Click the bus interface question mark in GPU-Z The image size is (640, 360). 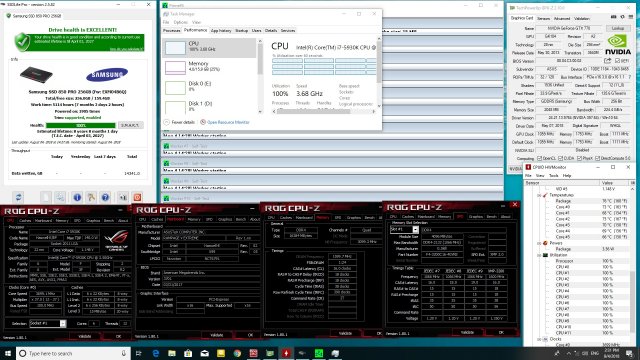[x=630, y=77]
